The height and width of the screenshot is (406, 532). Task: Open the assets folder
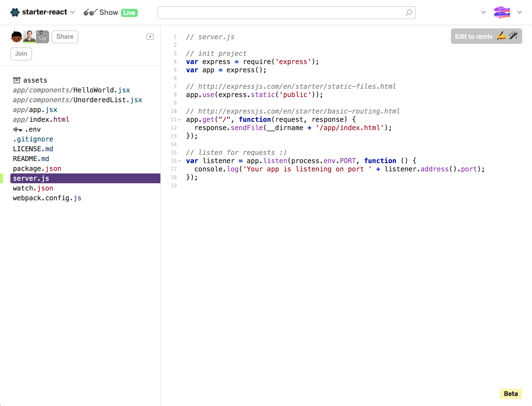[x=35, y=80]
